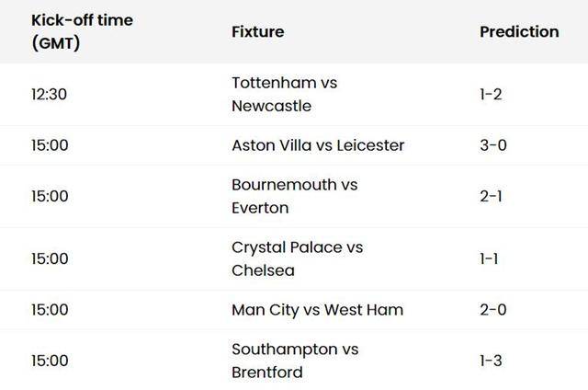Click the 1-2 prediction for Tottenham
588x390 pixels.
tap(492, 94)
